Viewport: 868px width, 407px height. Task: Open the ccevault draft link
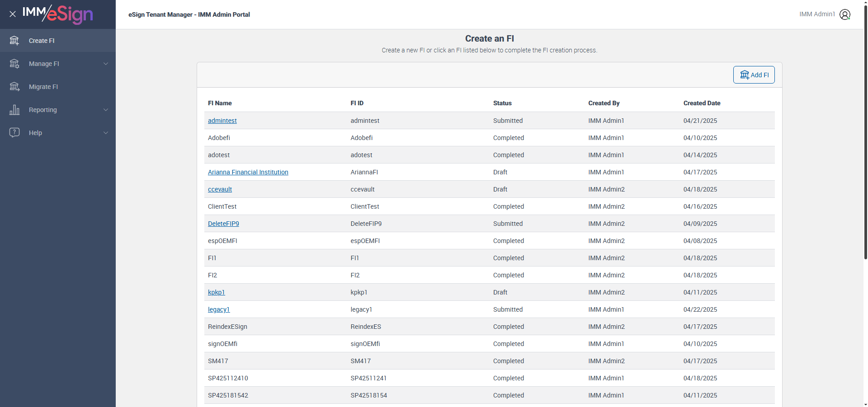(220, 189)
